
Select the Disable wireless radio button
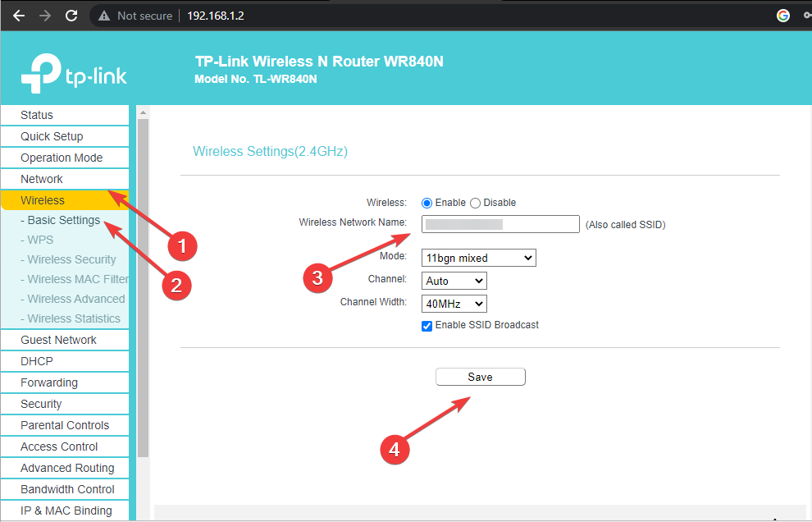coord(475,204)
